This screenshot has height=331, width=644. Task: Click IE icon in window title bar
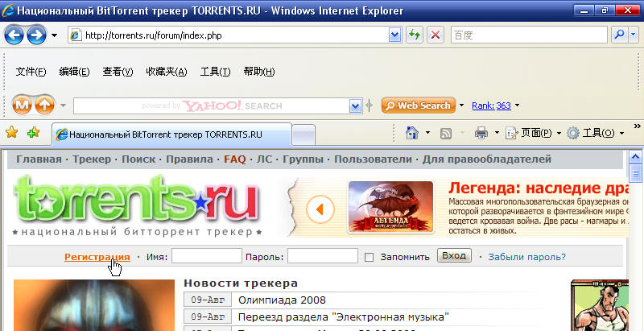click(8, 10)
